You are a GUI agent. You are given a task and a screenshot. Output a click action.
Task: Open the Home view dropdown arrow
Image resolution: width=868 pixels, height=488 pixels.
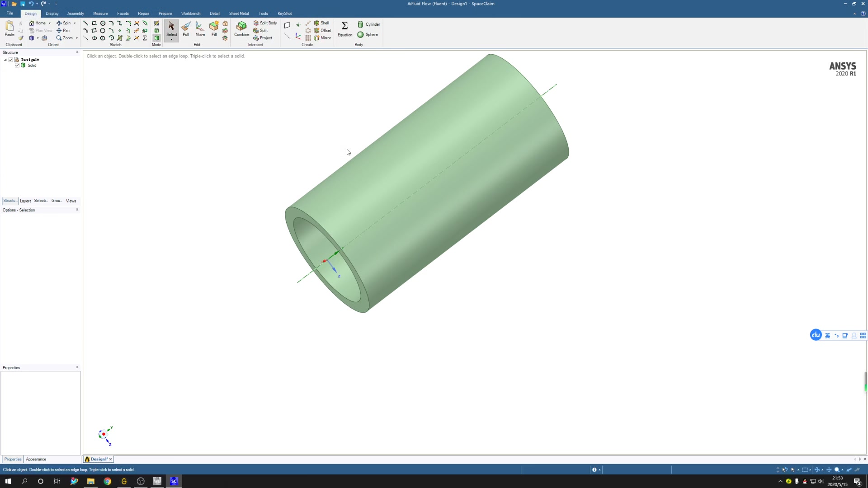pyautogui.click(x=50, y=23)
